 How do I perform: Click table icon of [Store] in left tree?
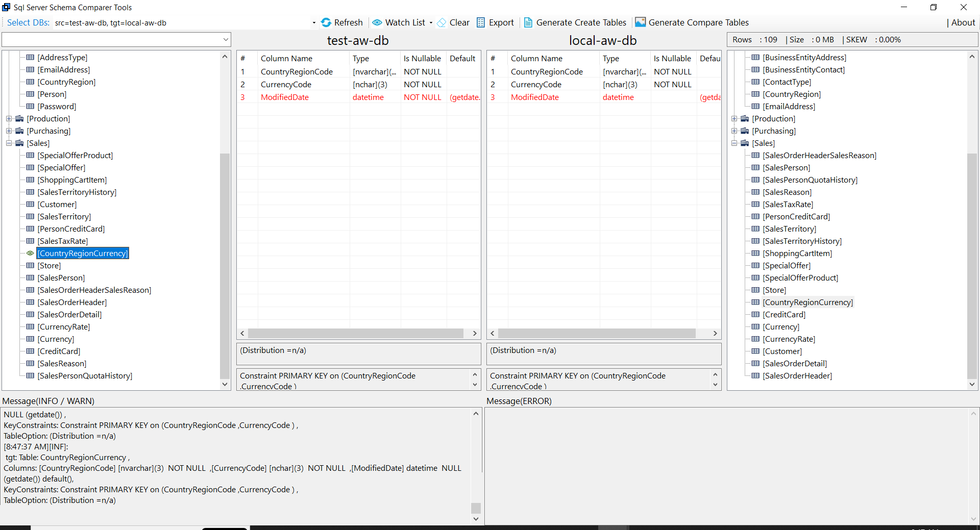tap(30, 265)
